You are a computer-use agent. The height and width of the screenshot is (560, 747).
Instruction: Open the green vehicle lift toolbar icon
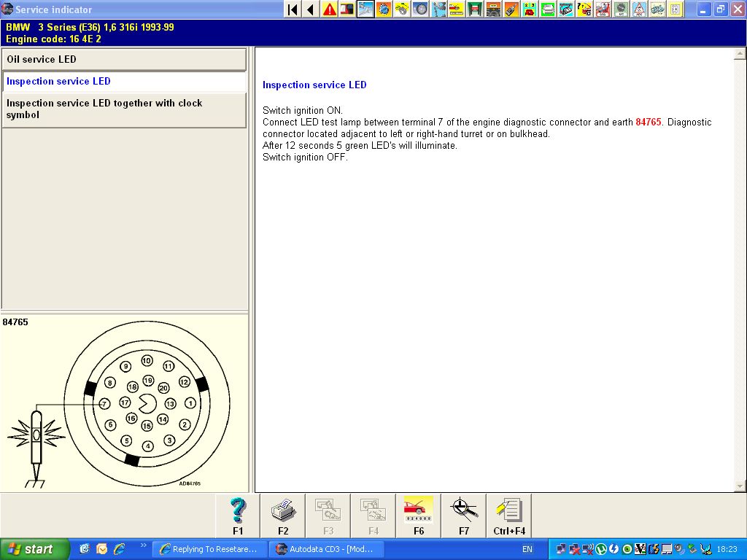[475, 9]
